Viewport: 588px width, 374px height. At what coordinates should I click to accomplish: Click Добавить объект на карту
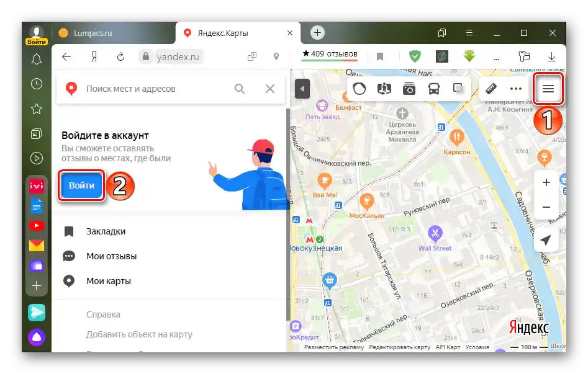pos(139,334)
